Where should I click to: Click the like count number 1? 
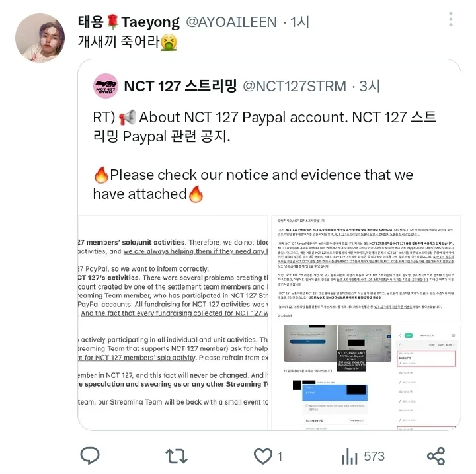tap(280, 456)
